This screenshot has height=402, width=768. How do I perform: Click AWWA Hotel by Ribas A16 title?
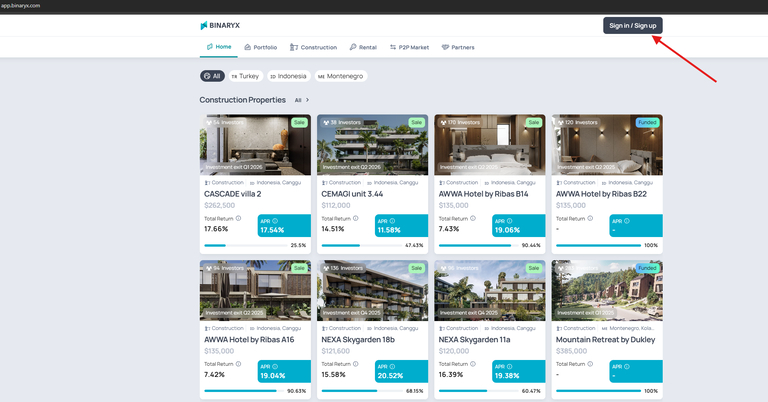(x=249, y=339)
